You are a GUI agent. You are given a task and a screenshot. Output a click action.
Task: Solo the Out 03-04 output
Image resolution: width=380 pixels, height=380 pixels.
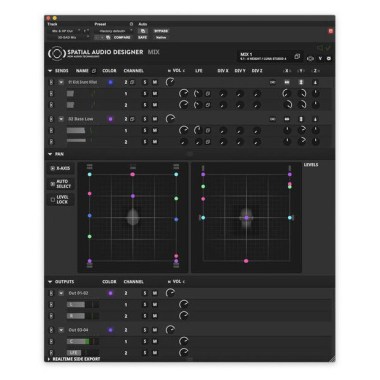145,330
